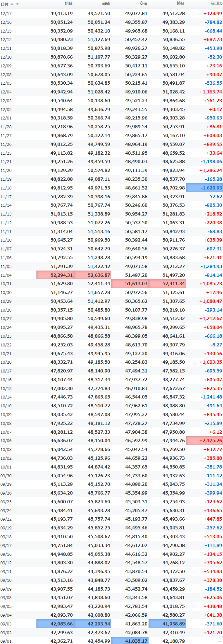The height and width of the screenshot is (644, 223).
Task: Sort dates descending with the down arrow
Action: click(17, 4)
